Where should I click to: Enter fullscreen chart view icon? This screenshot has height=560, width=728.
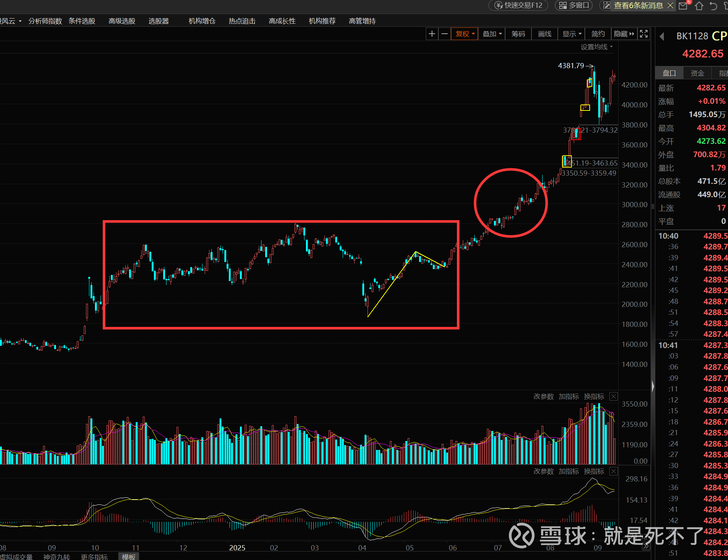(x=644, y=34)
